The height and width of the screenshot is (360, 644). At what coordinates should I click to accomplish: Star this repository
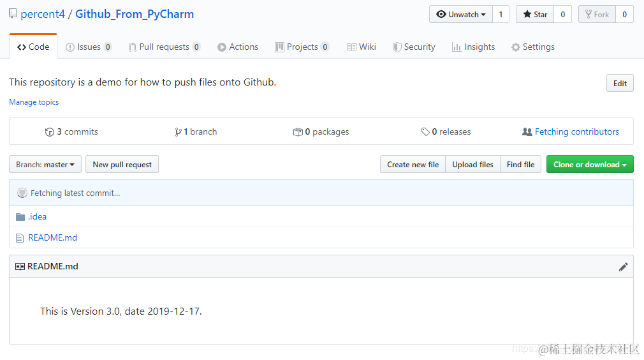(535, 15)
